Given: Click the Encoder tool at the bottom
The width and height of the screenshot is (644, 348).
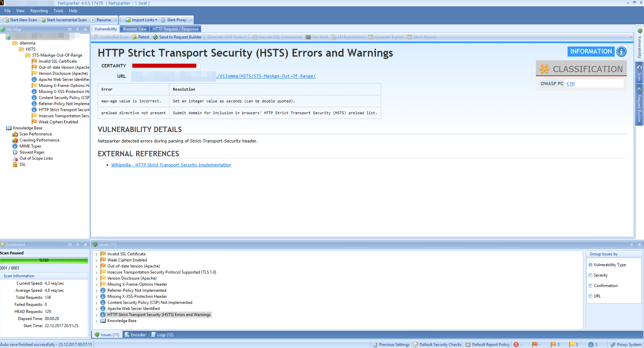Looking at the screenshot, I should click(x=135, y=335).
